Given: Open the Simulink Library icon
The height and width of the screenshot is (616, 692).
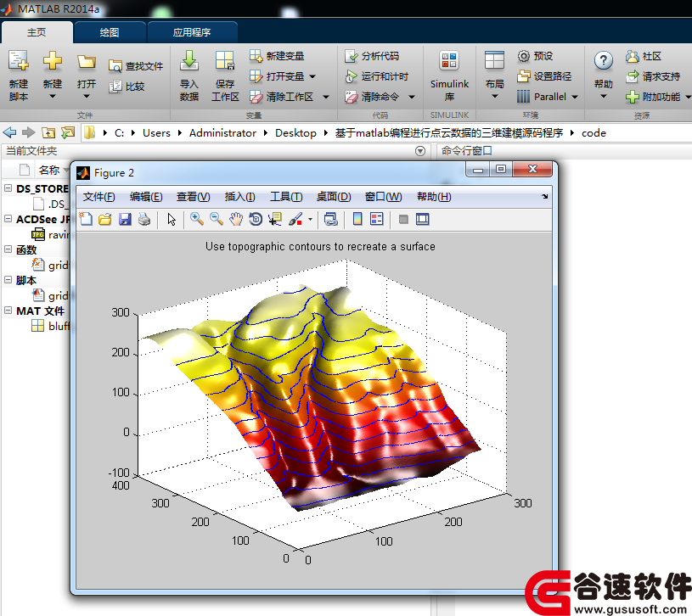Looking at the screenshot, I should tap(449, 60).
